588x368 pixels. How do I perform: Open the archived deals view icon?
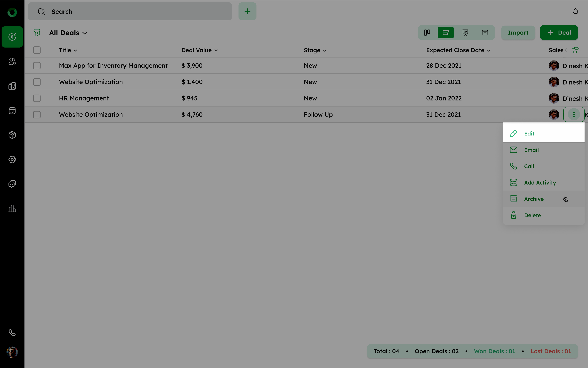[x=485, y=33]
